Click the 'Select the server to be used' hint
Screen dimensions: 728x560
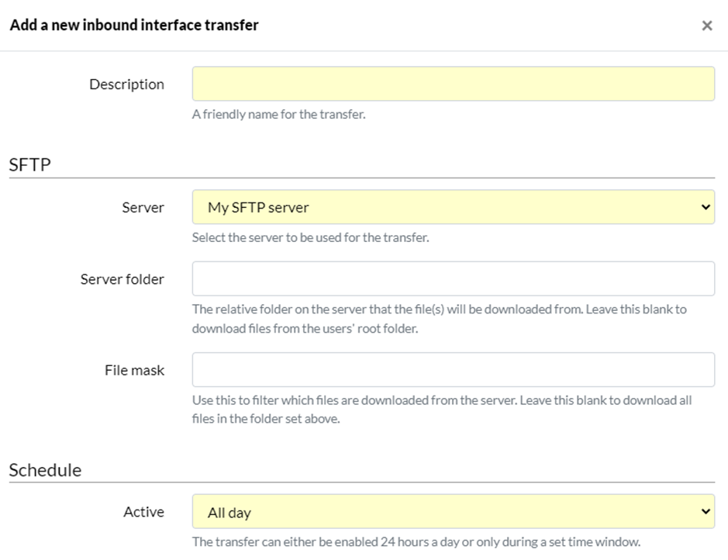[310, 237]
